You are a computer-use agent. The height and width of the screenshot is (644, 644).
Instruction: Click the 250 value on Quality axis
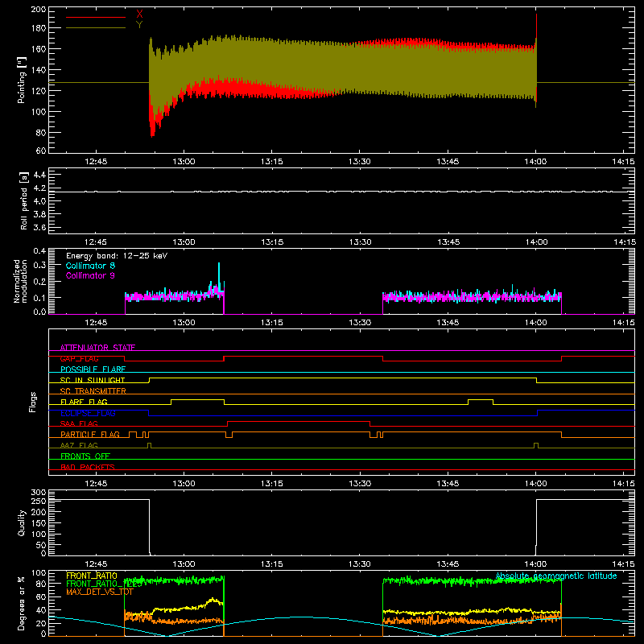pyautogui.click(x=39, y=502)
